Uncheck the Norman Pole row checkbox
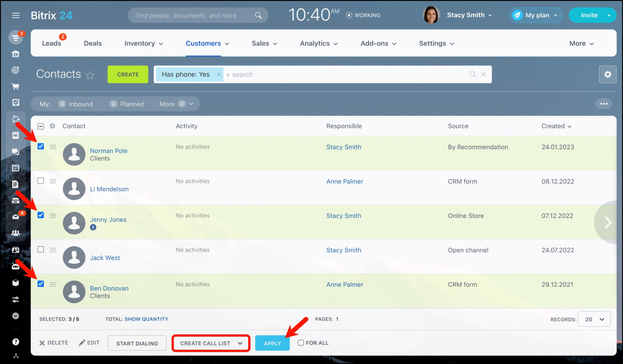The height and width of the screenshot is (364, 623). [x=40, y=146]
